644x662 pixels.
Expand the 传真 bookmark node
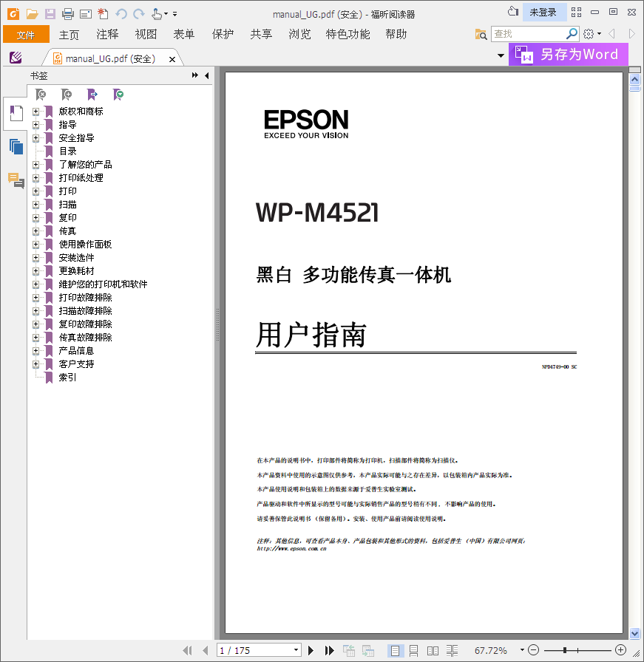36,231
